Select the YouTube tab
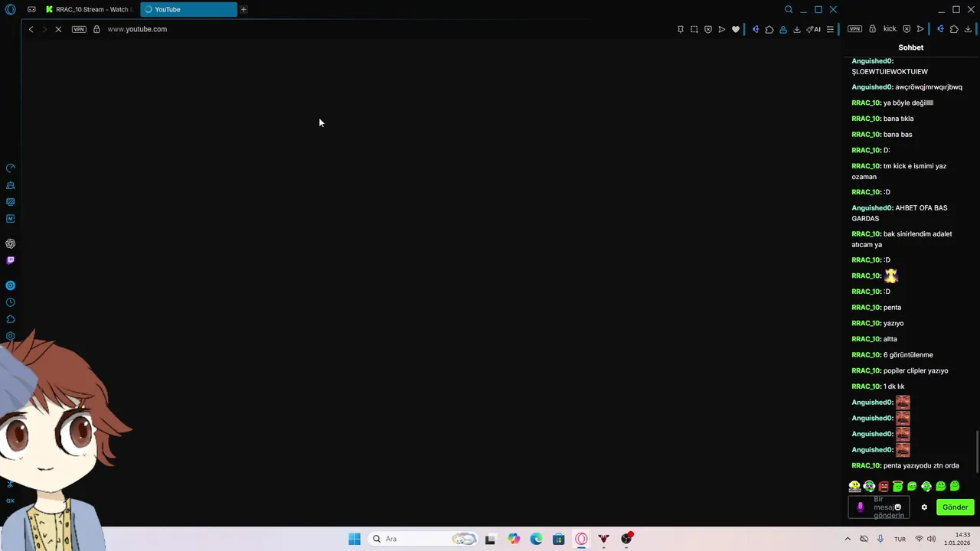The width and height of the screenshot is (980, 551). click(x=188, y=9)
